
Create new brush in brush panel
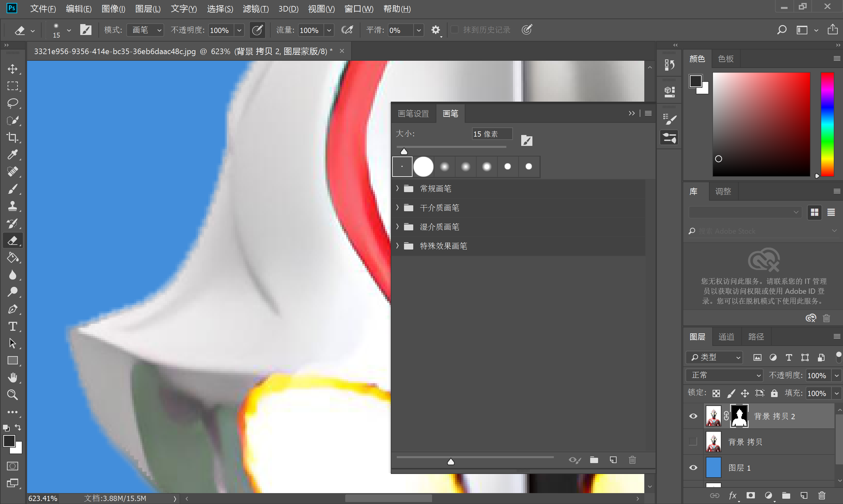tap(613, 460)
